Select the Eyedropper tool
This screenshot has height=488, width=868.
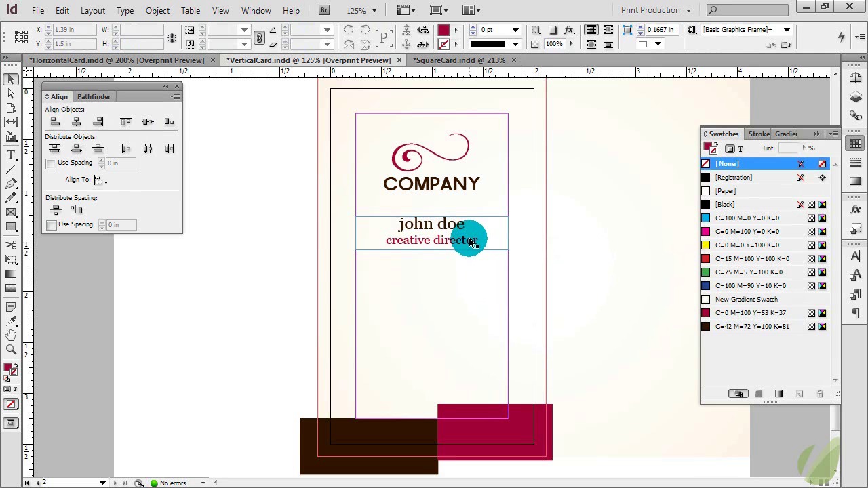click(x=11, y=321)
